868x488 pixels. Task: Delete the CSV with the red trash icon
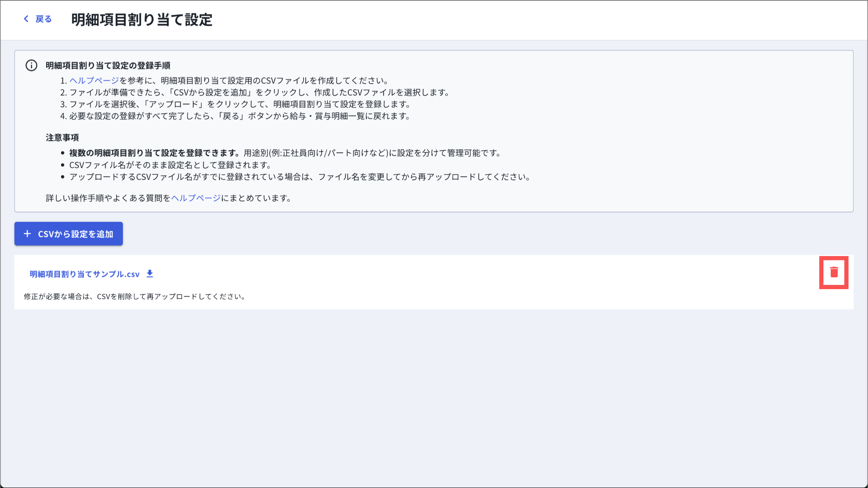click(x=834, y=272)
